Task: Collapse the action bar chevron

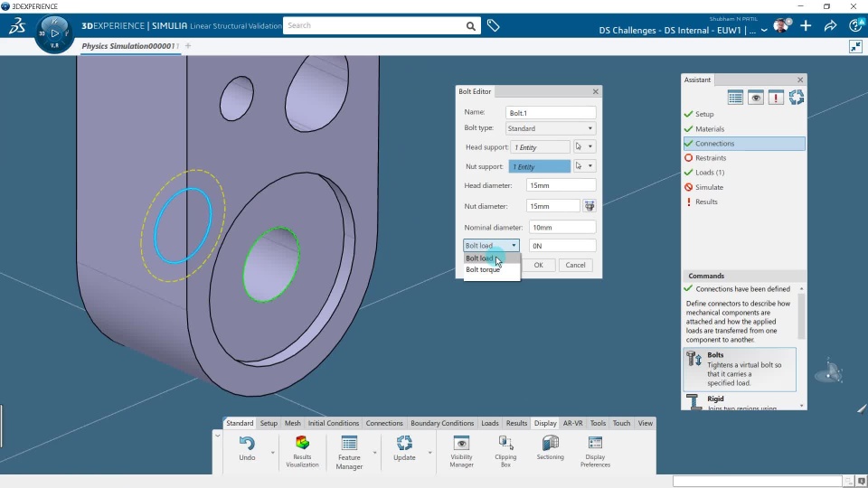Action: tap(218, 436)
